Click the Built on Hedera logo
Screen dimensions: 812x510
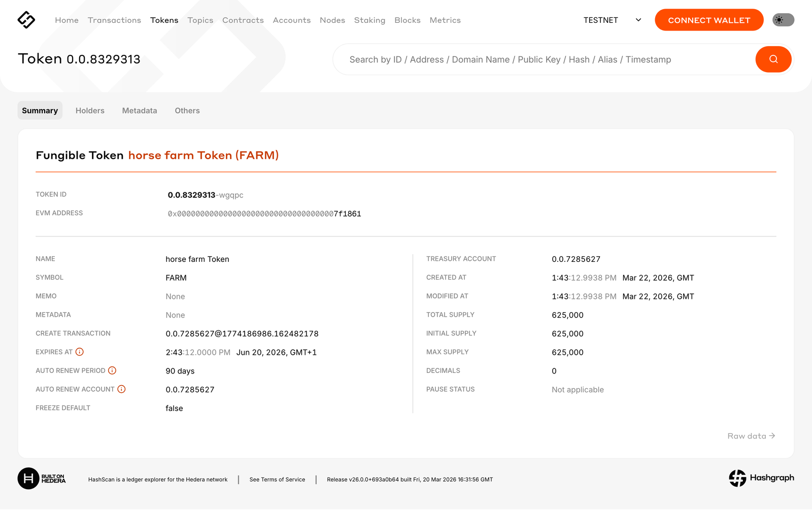tap(42, 479)
